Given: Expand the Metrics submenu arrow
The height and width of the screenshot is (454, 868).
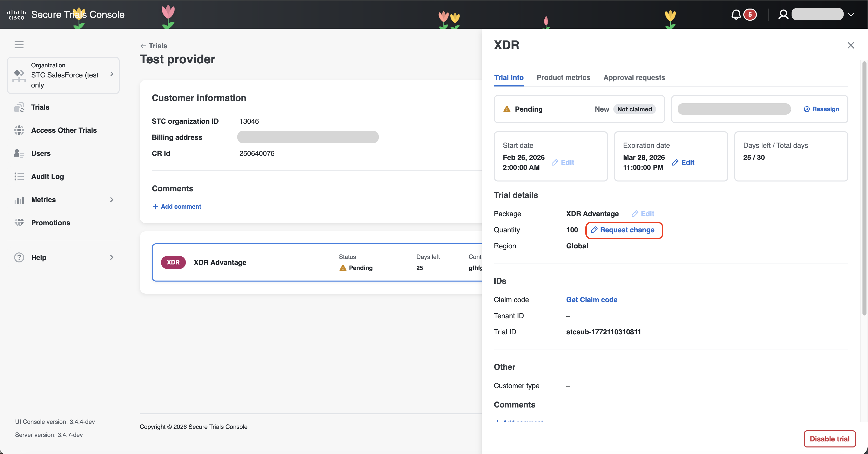Looking at the screenshot, I should (x=112, y=200).
